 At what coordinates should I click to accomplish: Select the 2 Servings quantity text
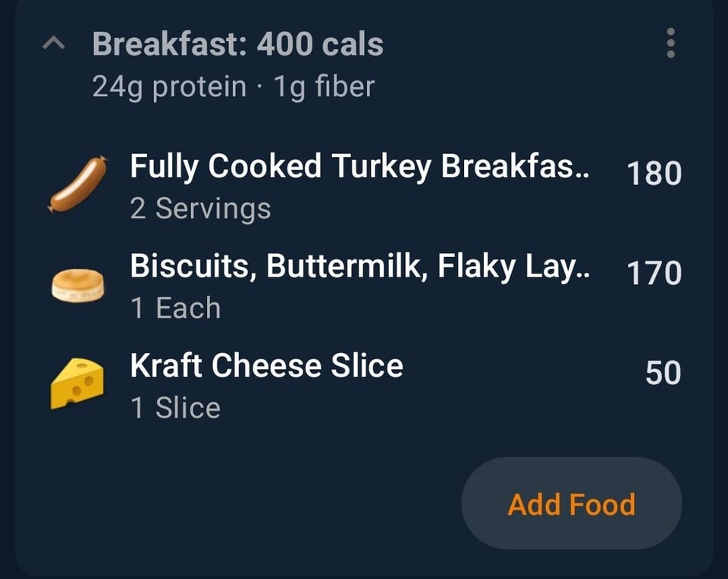coord(200,208)
